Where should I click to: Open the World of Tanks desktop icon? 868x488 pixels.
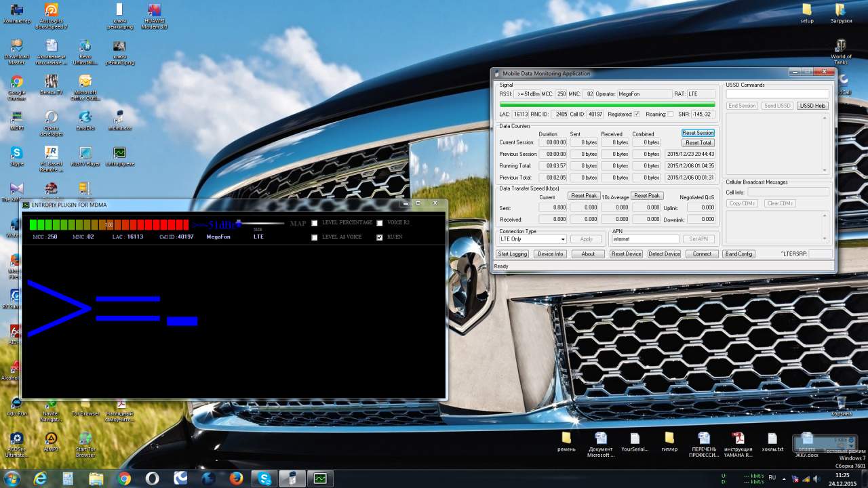(x=841, y=47)
